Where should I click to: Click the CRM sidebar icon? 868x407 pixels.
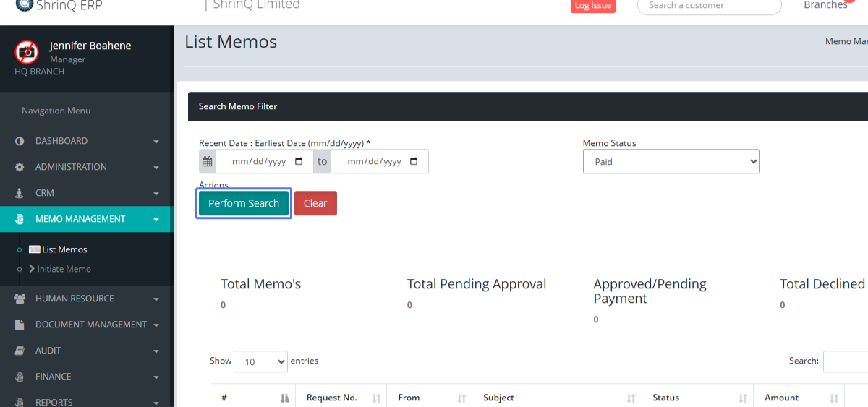click(x=20, y=193)
